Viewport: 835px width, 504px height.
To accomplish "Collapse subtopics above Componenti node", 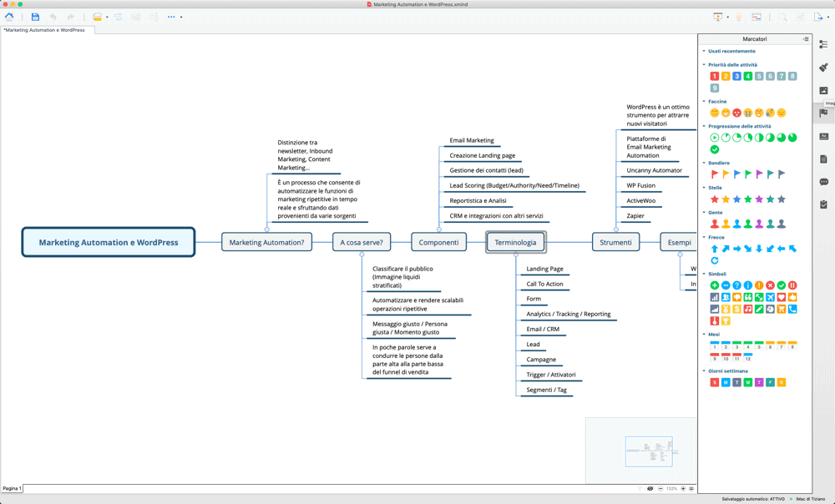I will coord(439,229).
